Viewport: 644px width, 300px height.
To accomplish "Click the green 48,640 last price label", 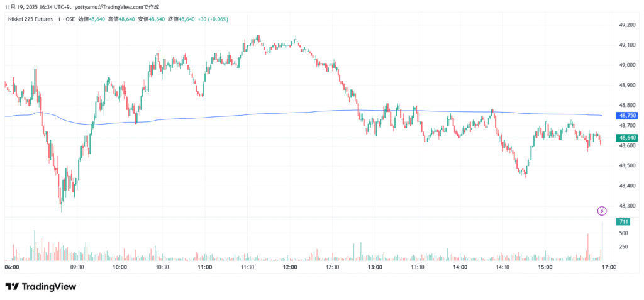I will click(628, 137).
